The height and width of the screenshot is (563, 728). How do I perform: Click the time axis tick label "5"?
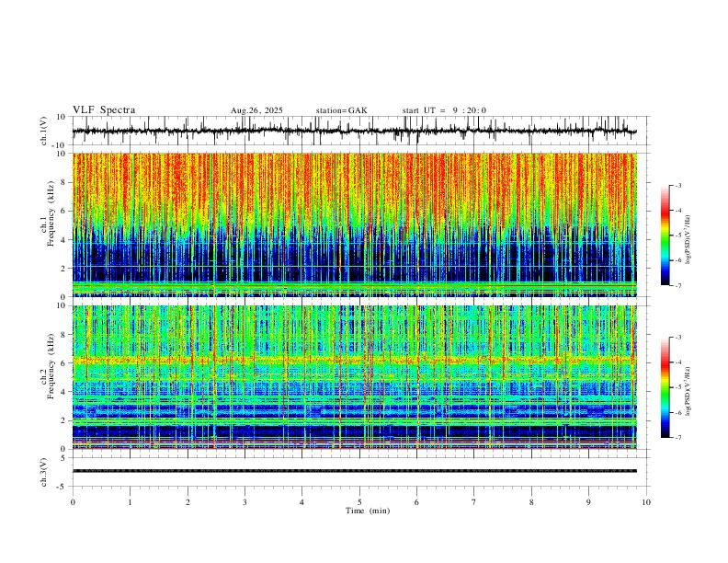pyautogui.click(x=359, y=502)
